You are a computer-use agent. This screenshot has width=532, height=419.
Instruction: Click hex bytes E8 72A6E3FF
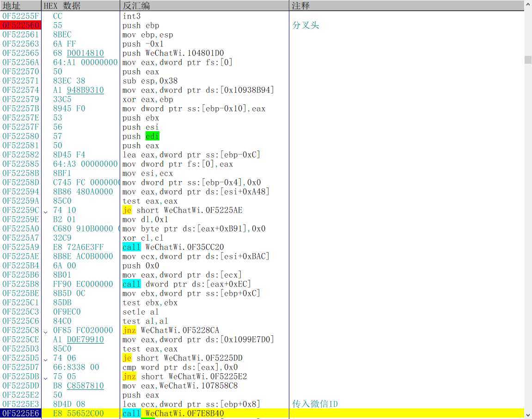point(79,247)
